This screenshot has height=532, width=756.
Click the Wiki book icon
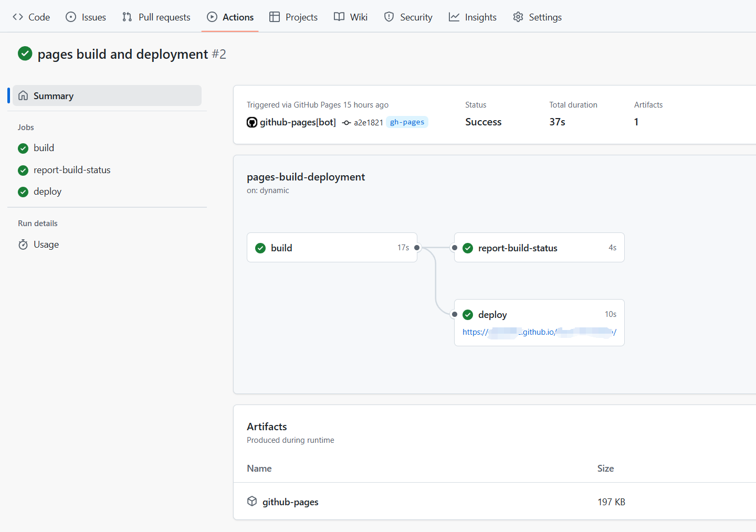pos(339,17)
